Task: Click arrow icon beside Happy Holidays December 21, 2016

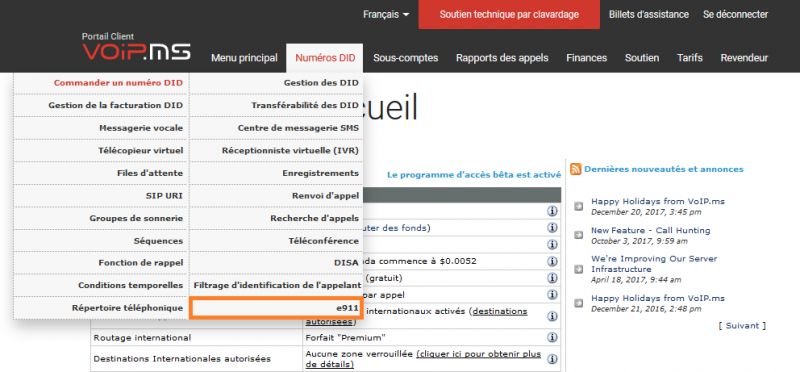Action: 579,303
